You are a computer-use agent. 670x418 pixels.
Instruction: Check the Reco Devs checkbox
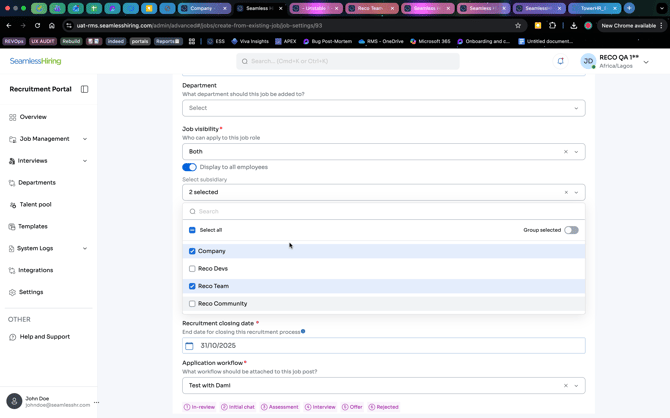coord(192,269)
